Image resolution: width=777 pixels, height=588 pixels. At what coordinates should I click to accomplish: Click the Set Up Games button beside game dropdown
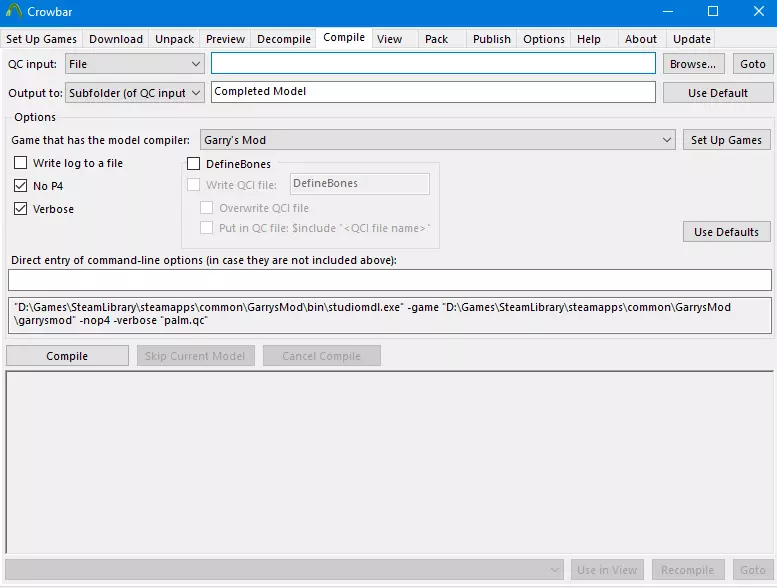pyautogui.click(x=726, y=140)
